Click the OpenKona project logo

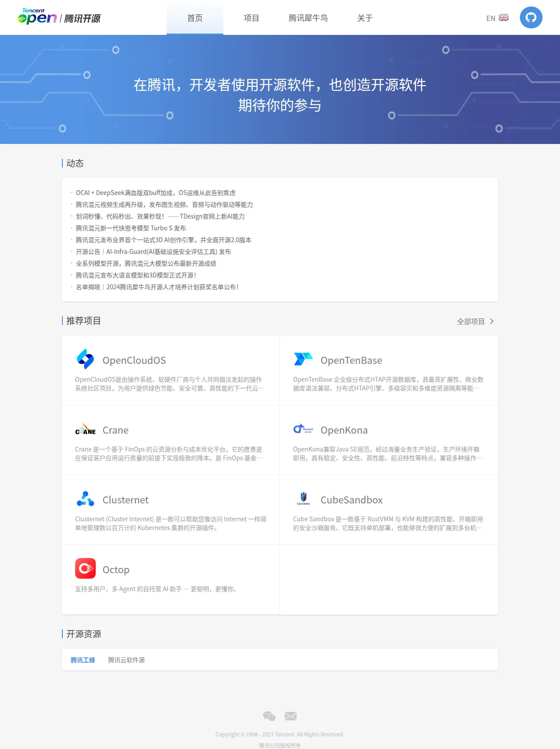[303, 429]
